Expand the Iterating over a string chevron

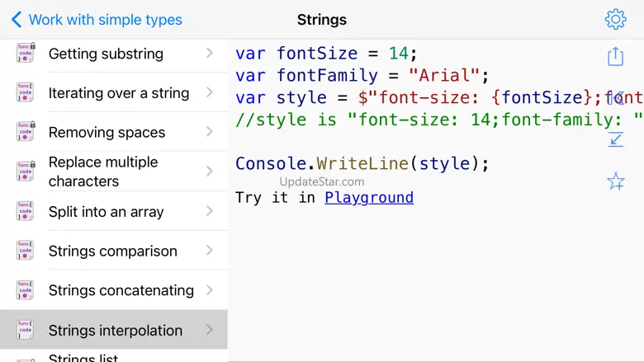(x=210, y=92)
